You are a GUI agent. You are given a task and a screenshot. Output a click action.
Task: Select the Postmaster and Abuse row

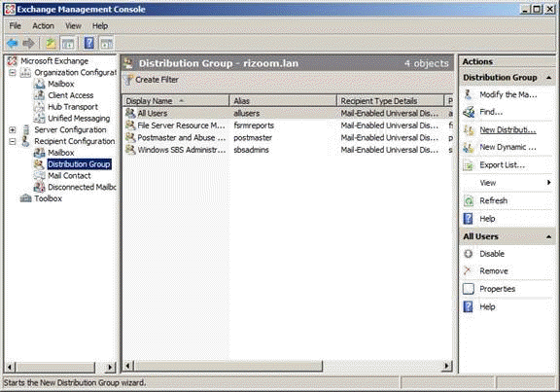coord(288,137)
